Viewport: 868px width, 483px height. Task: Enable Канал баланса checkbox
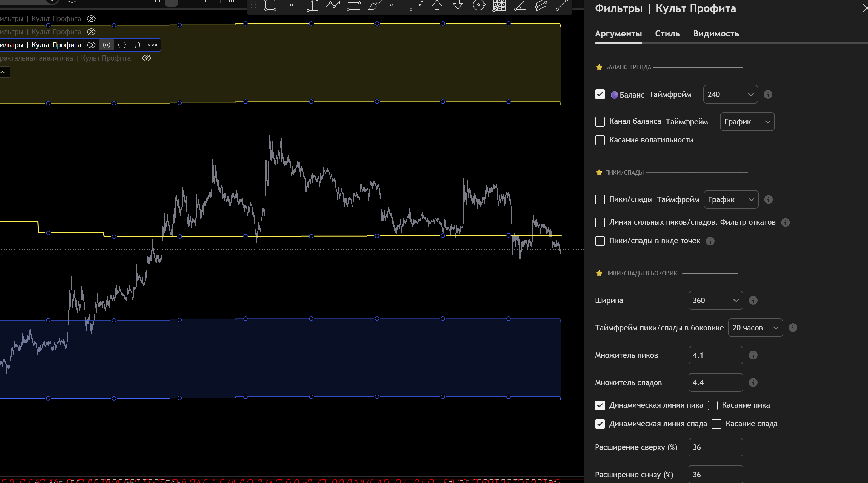(x=600, y=122)
